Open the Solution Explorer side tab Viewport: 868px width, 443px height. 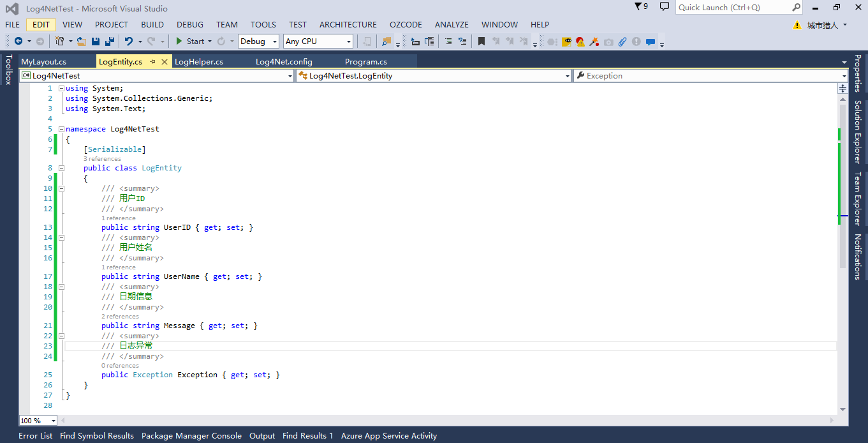(858, 131)
